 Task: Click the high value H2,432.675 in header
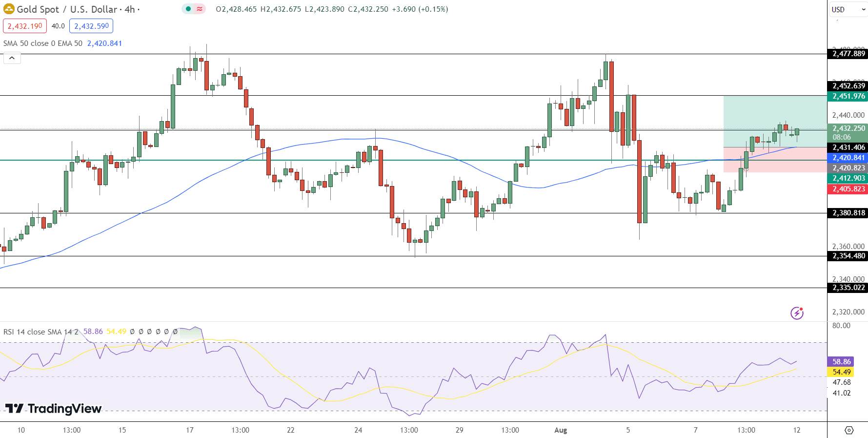pyautogui.click(x=281, y=9)
